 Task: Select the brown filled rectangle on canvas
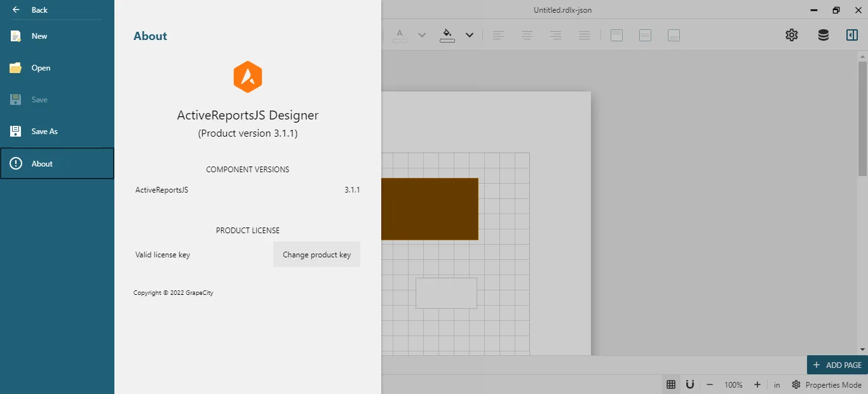point(430,209)
